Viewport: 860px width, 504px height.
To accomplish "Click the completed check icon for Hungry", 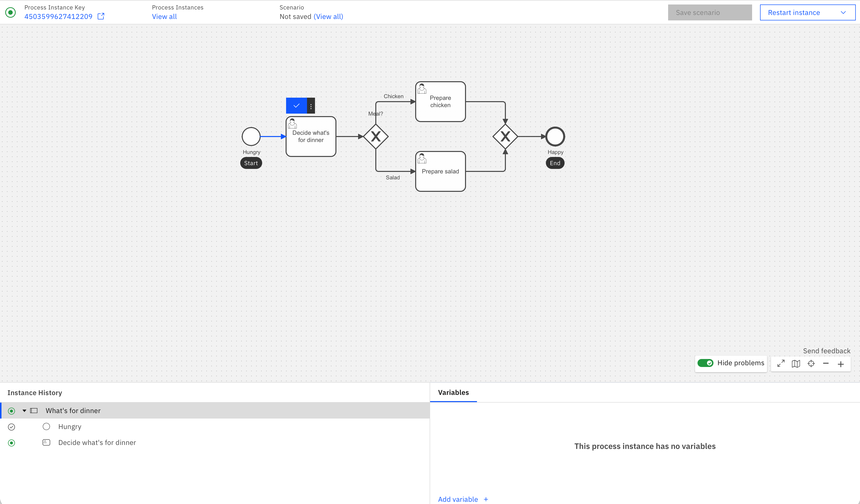I will [x=12, y=427].
